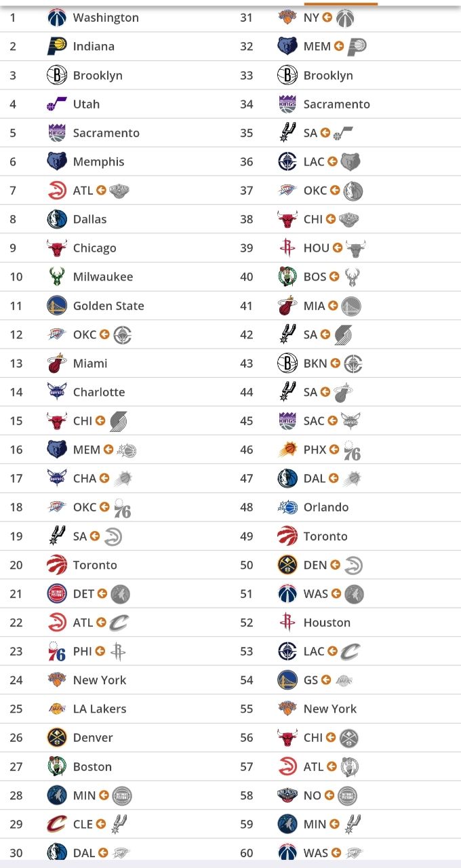Screen dimensions: 461x868
Task: Click the LA Lakers team name
Action: coord(100,709)
